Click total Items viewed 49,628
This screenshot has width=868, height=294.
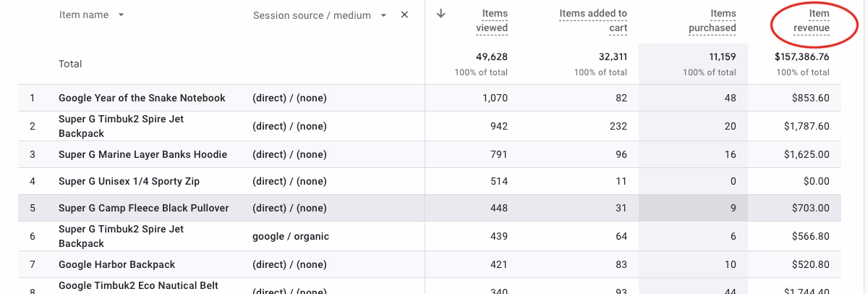[x=492, y=56]
